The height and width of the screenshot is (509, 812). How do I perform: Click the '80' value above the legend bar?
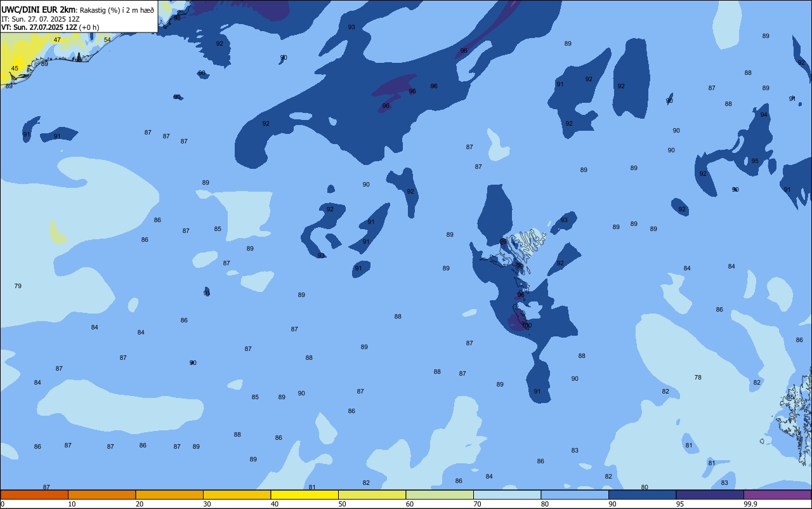[x=645, y=487]
